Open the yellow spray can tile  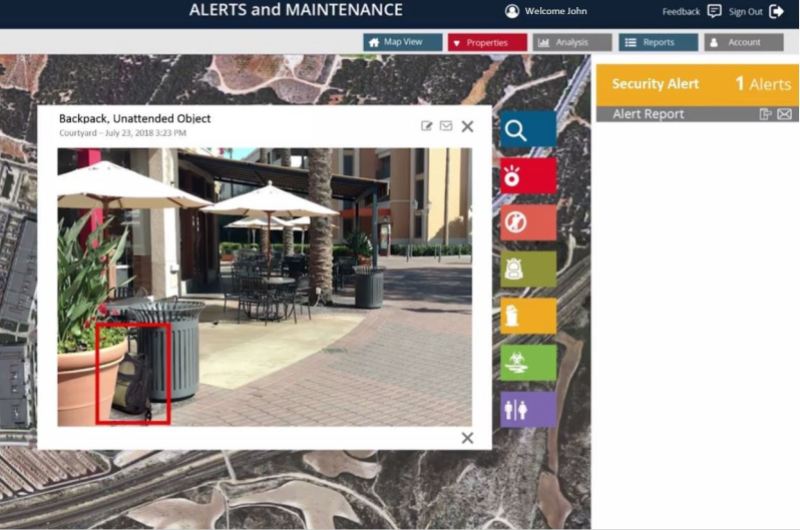pyautogui.click(x=528, y=316)
